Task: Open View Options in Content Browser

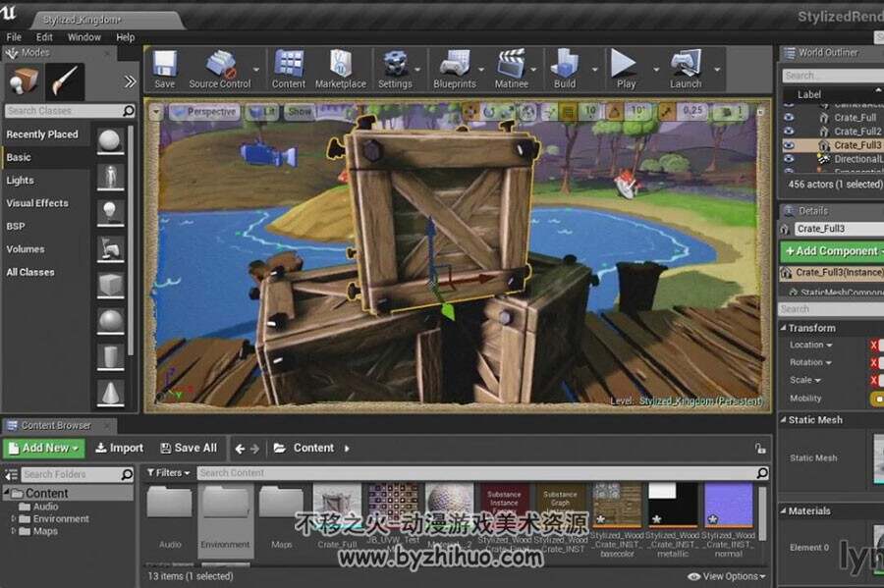Action: click(x=727, y=576)
